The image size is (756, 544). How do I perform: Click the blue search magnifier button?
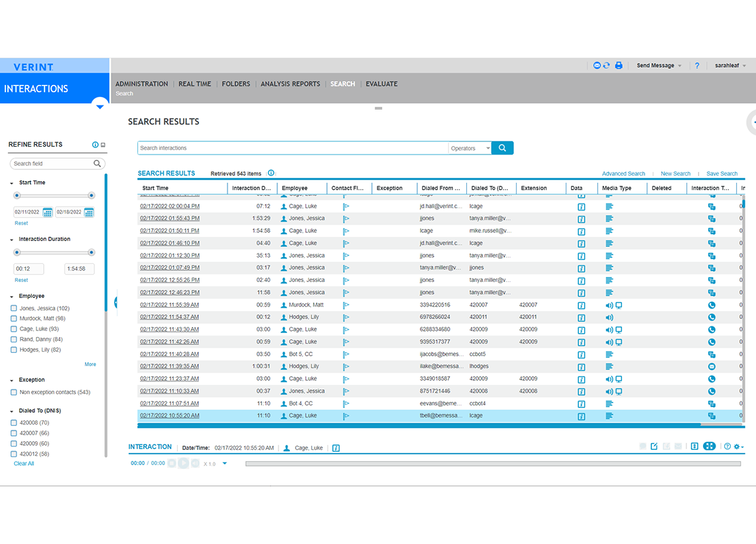tap(502, 147)
